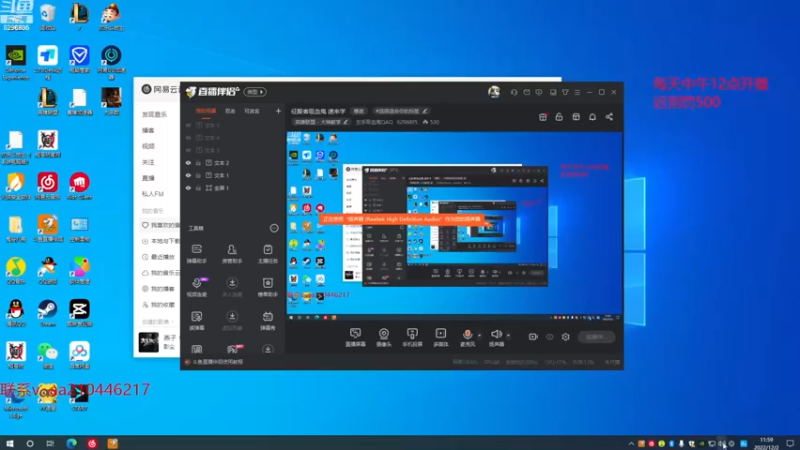Open the WeChat desktop shortcut
The image size is (800, 450).
point(47,355)
